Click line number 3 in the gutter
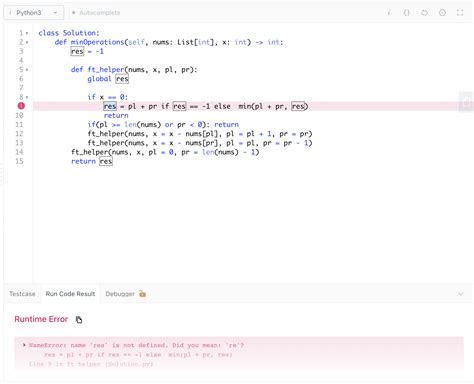Screen dimensions: 474x384 (21, 51)
